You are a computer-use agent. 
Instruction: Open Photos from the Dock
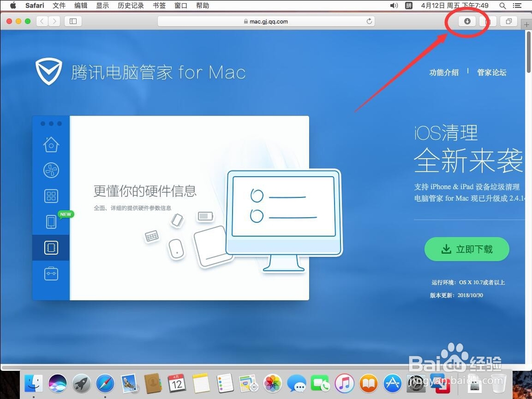pos(272,384)
